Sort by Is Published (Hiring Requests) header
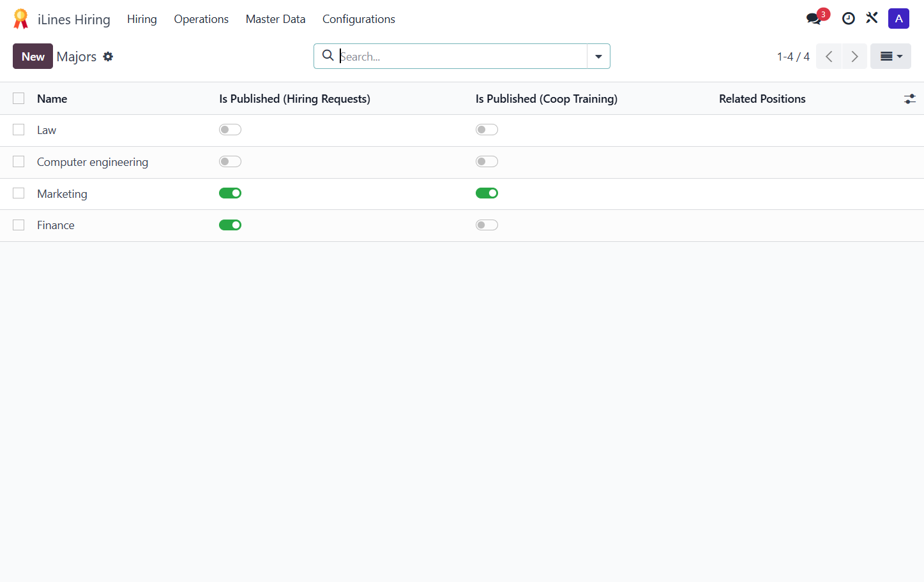Viewport: 924px width, 582px height. 294,99
